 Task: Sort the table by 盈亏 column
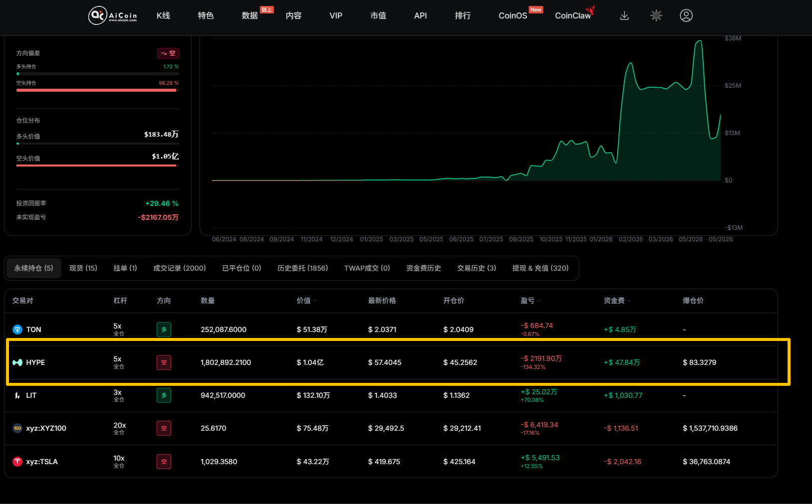tap(530, 301)
